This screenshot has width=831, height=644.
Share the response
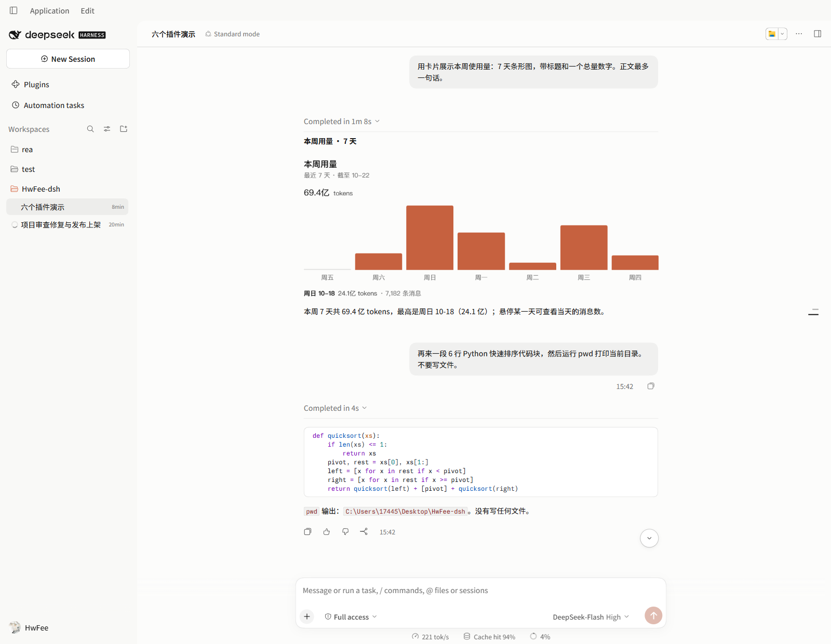364,531
